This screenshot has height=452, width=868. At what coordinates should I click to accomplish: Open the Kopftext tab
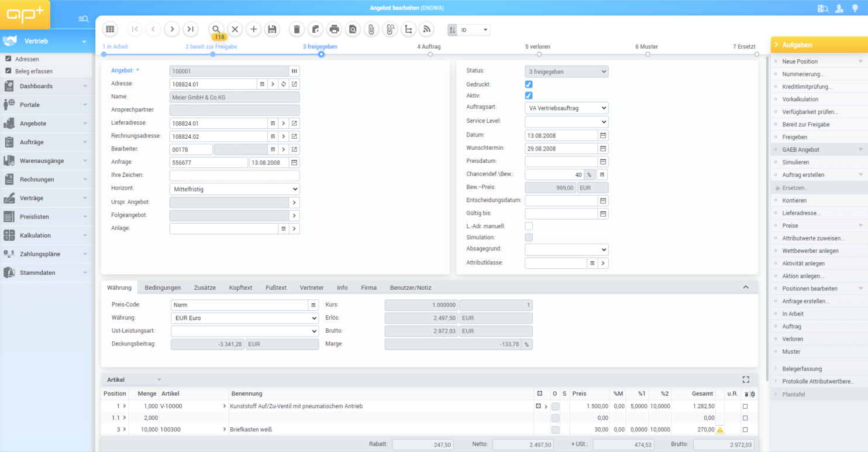(x=240, y=287)
